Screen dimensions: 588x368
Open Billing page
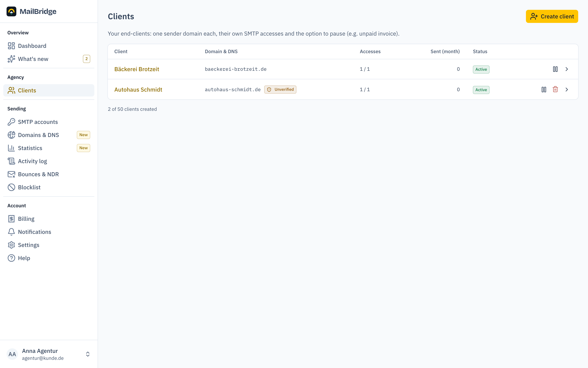point(49,219)
